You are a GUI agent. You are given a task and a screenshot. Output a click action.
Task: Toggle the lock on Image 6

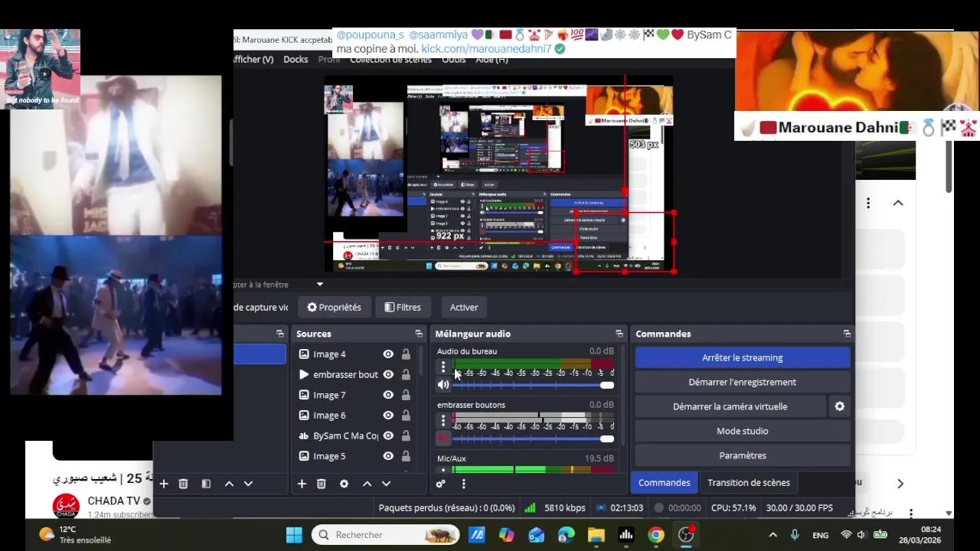[406, 416]
